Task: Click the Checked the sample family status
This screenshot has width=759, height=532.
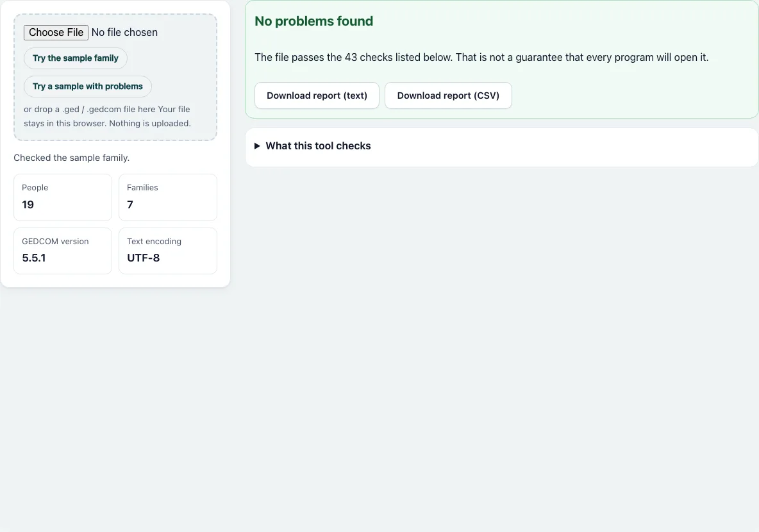Action: coord(72,158)
